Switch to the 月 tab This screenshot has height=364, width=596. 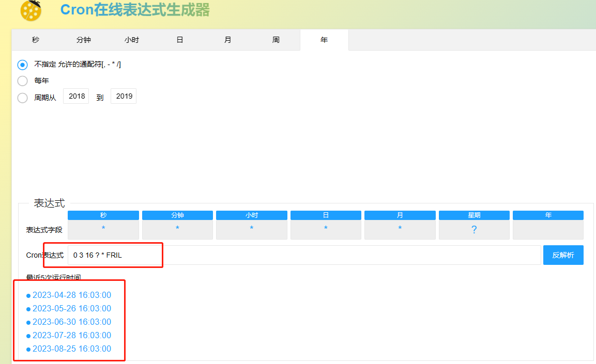pyautogui.click(x=227, y=40)
